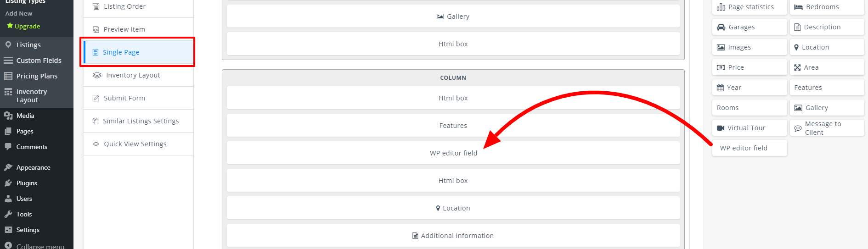
Task: Open the Inventory Layout tab
Action: coord(138,75)
